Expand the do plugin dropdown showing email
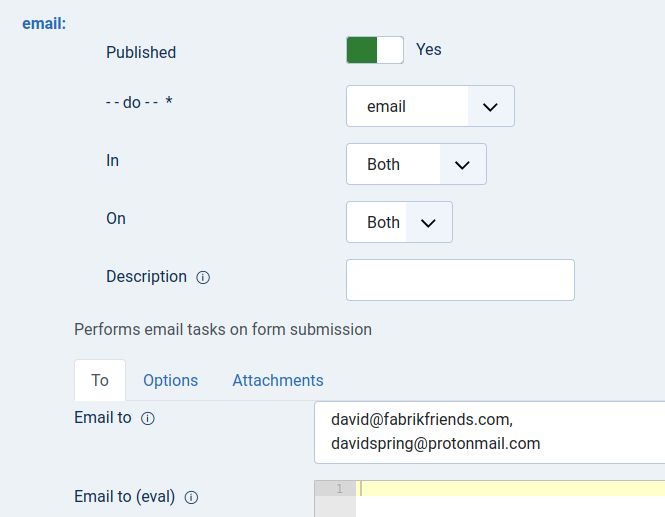This screenshot has height=517, width=665. (430, 106)
